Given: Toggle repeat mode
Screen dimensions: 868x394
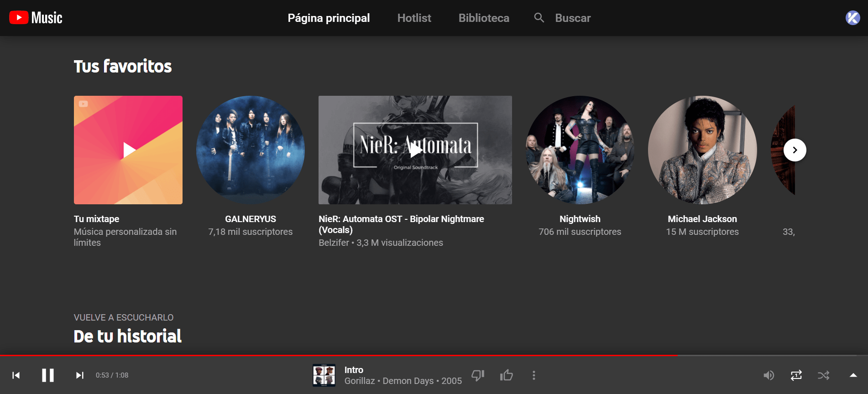Looking at the screenshot, I should pyautogui.click(x=796, y=375).
